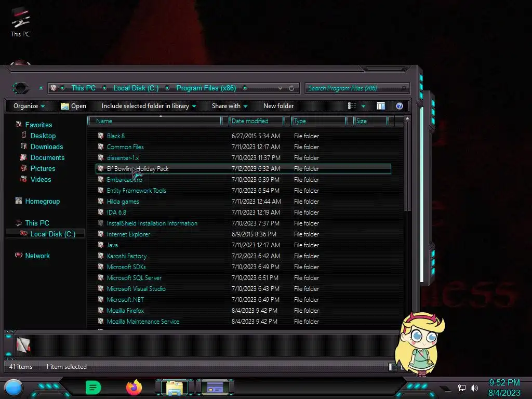
Task: Click the dissenter-1.x folder icon
Action: pyautogui.click(x=101, y=157)
